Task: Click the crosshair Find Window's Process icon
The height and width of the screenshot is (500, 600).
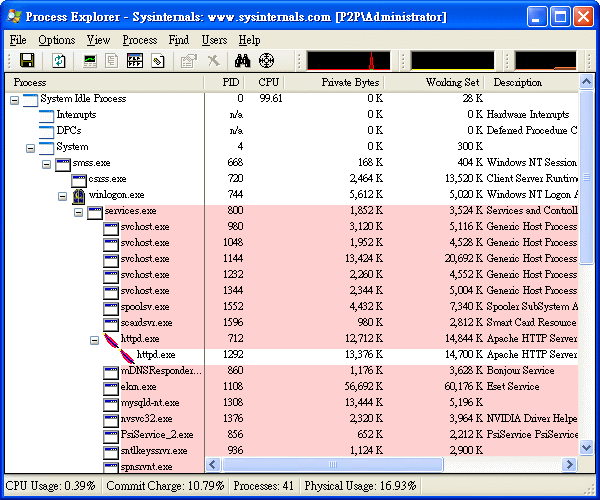Action: pos(266,61)
